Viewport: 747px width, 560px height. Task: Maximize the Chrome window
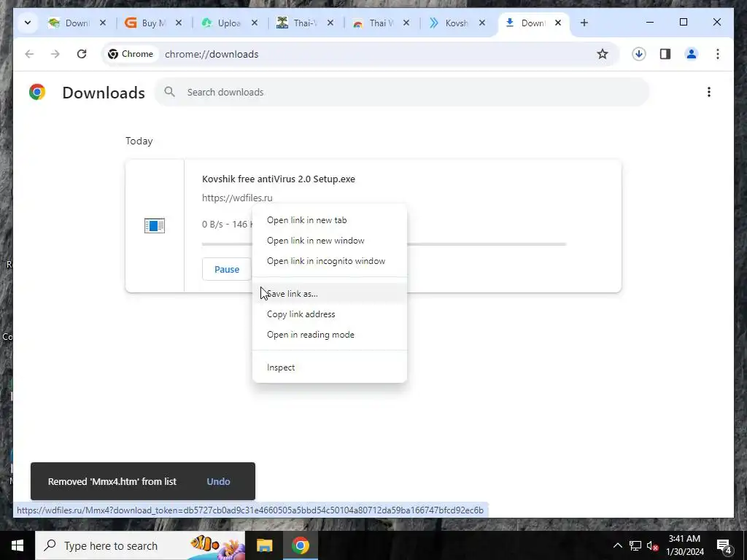pos(683,23)
